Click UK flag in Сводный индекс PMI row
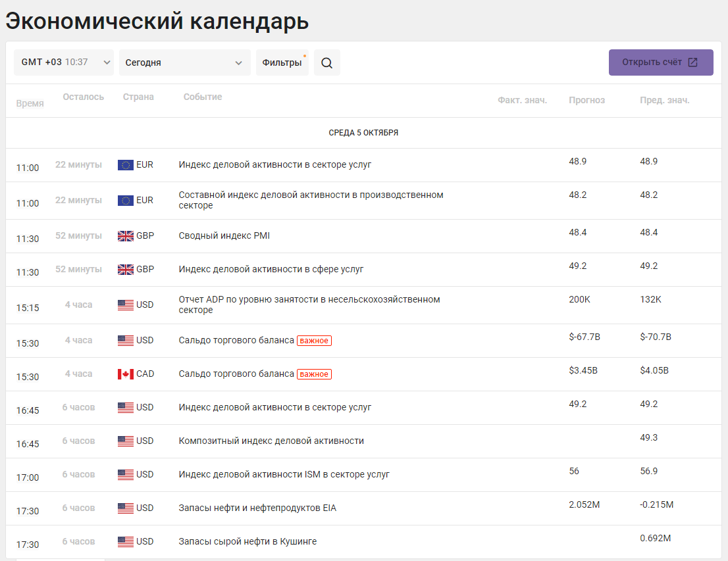Screen dimensions: 728x561 [x=125, y=235]
